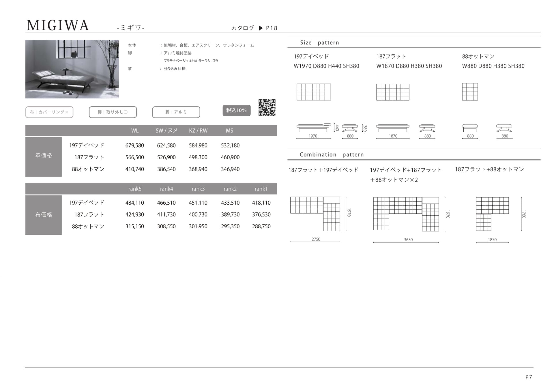Select the 624,580 price cell
The width and height of the screenshot is (554, 392).
[x=166, y=145]
